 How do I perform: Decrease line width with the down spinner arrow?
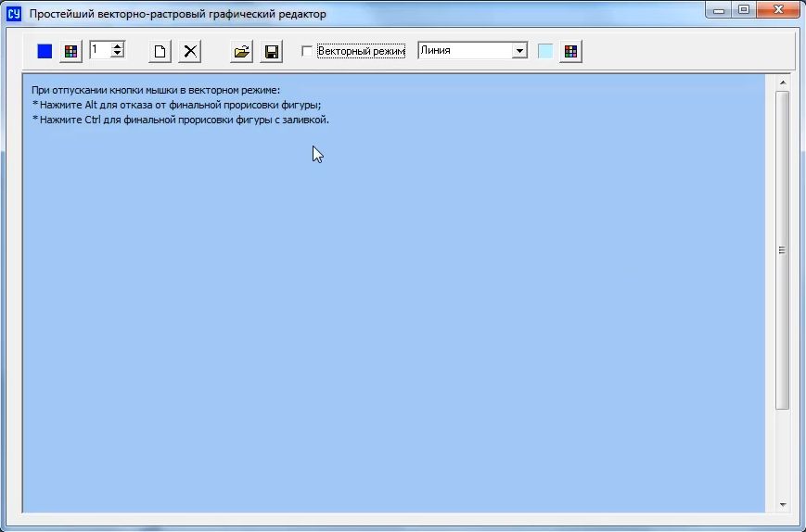118,55
